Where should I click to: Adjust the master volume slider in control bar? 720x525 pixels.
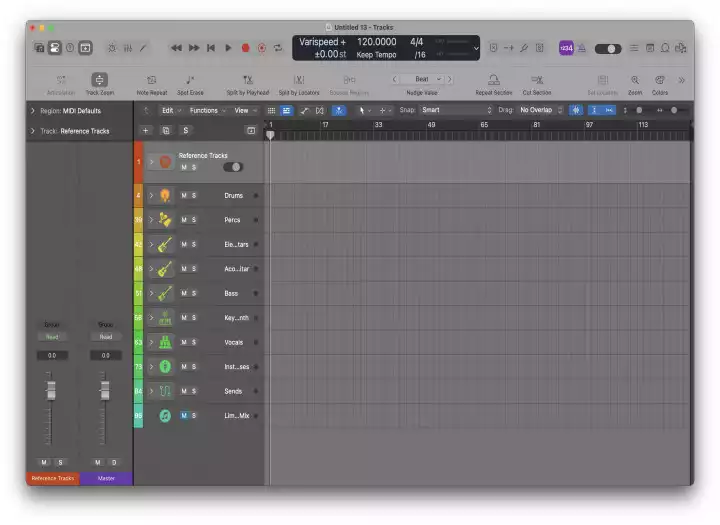pos(608,49)
